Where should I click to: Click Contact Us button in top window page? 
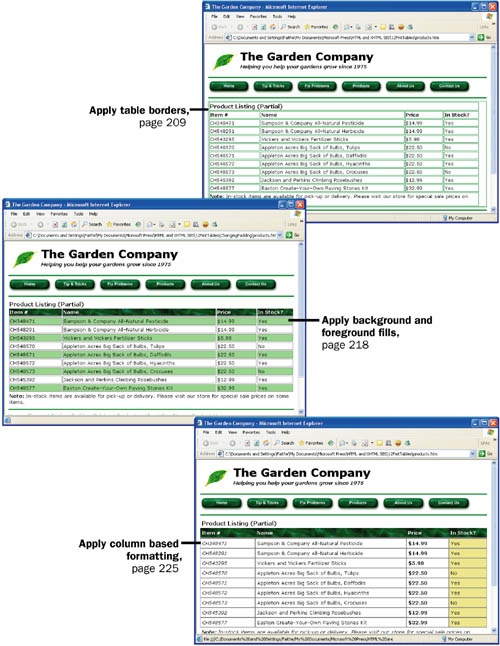coord(449,86)
